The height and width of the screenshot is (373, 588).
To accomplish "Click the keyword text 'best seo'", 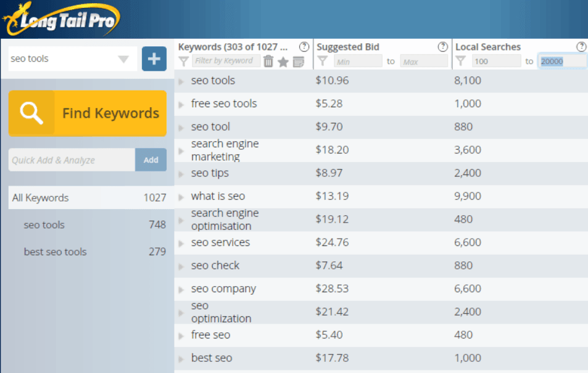I will [x=212, y=358].
